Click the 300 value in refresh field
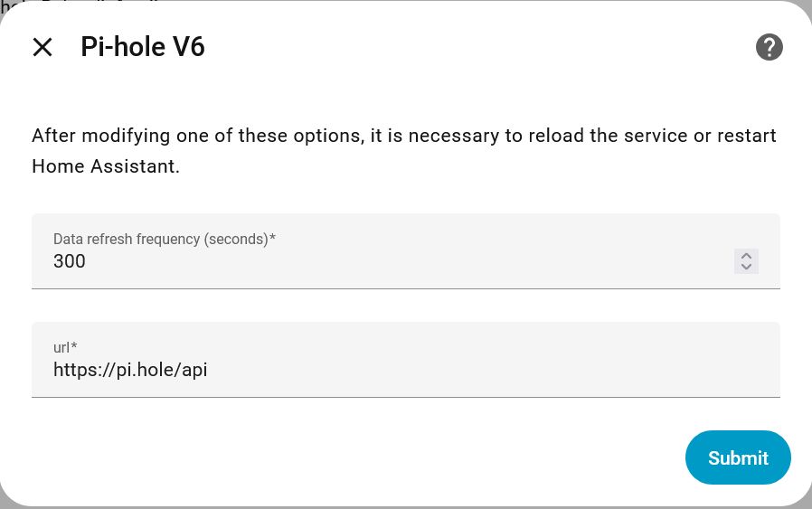The height and width of the screenshot is (509, 812). [x=70, y=262]
